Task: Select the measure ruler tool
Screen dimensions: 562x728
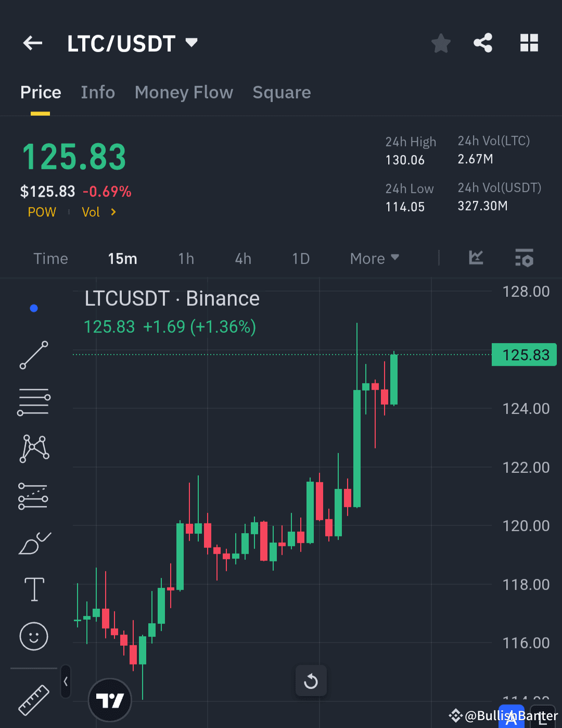Action: [x=33, y=700]
